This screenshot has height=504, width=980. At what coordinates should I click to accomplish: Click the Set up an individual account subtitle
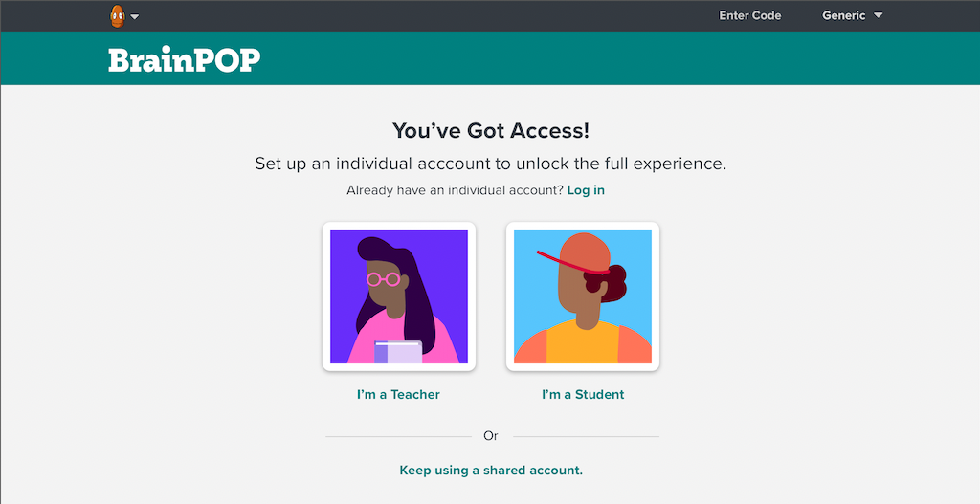pos(491,164)
